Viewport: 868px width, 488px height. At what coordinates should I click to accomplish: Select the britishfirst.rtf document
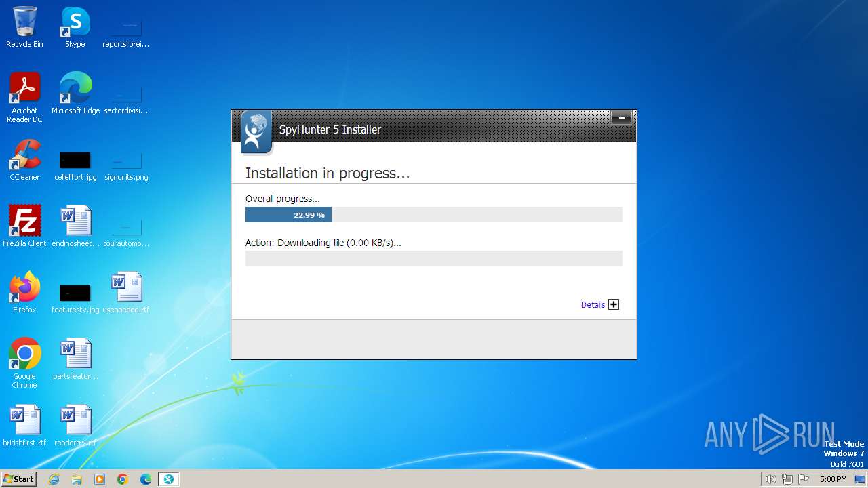(24, 426)
